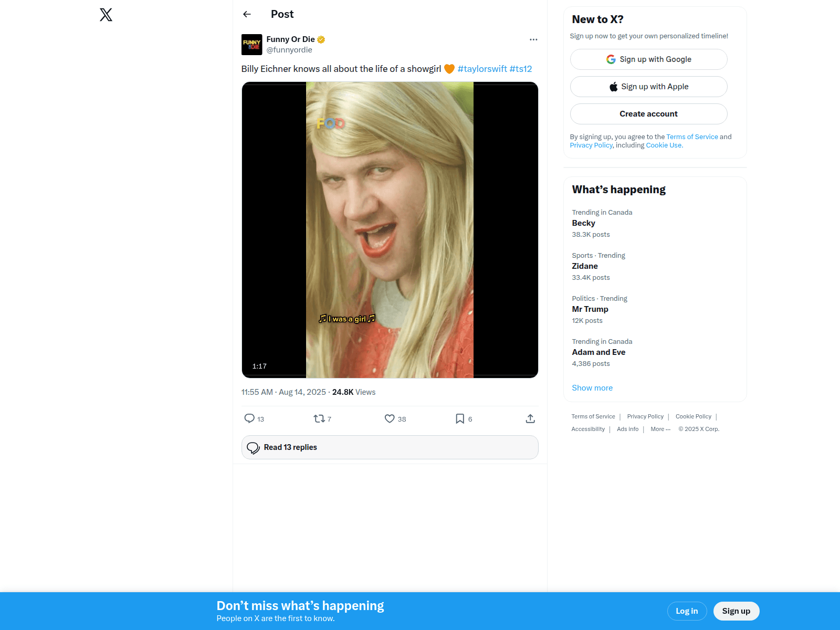Click Sign up with Google

[x=648, y=59]
